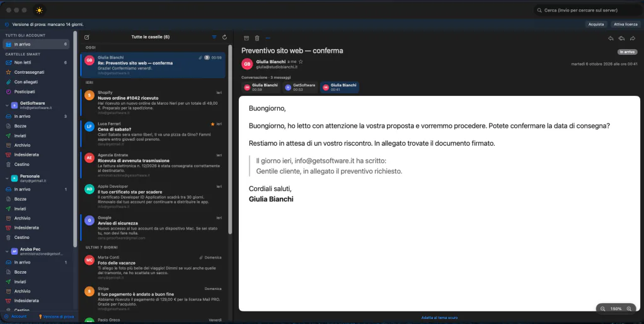Open Non letti smart folder
The height and width of the screenshot is (324, 644).
[36, 62]
